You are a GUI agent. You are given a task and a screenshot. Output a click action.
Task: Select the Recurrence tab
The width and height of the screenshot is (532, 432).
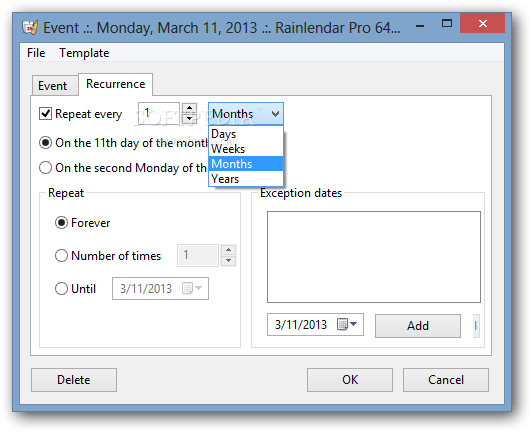115,84
